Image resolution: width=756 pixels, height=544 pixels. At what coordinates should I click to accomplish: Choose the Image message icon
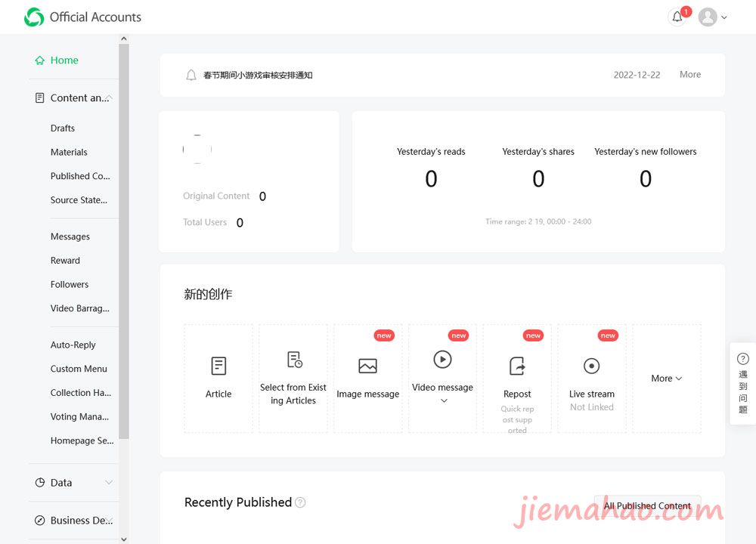coord(368,366)
